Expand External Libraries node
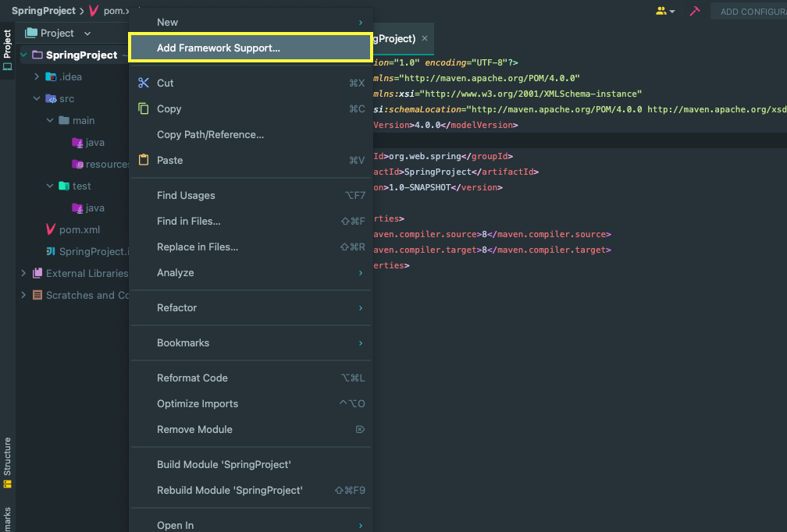Image resolution: width=787 pixels, height=532 pixels. (x=23, y=273)
